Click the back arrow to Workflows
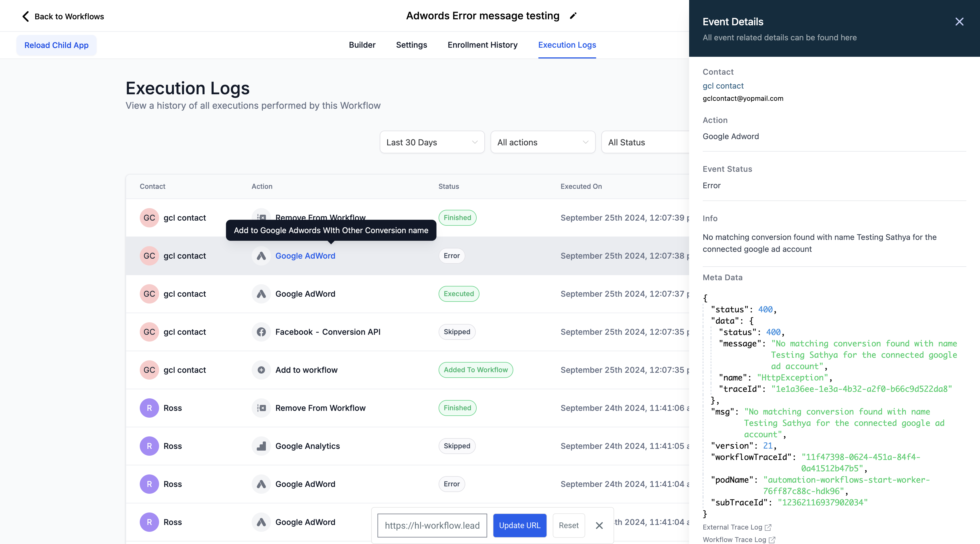This screenshot has height=544, width=980. click(26, 16)
